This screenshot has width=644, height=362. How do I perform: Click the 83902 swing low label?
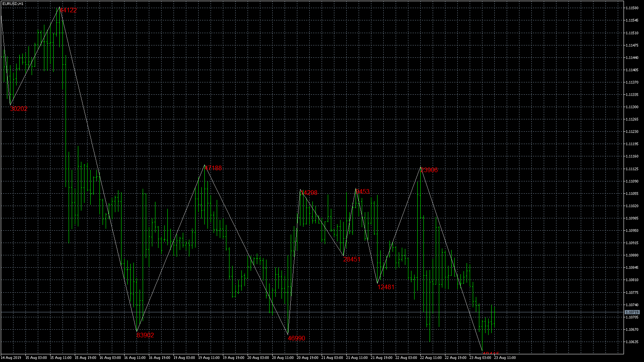[x=145, y=335]
